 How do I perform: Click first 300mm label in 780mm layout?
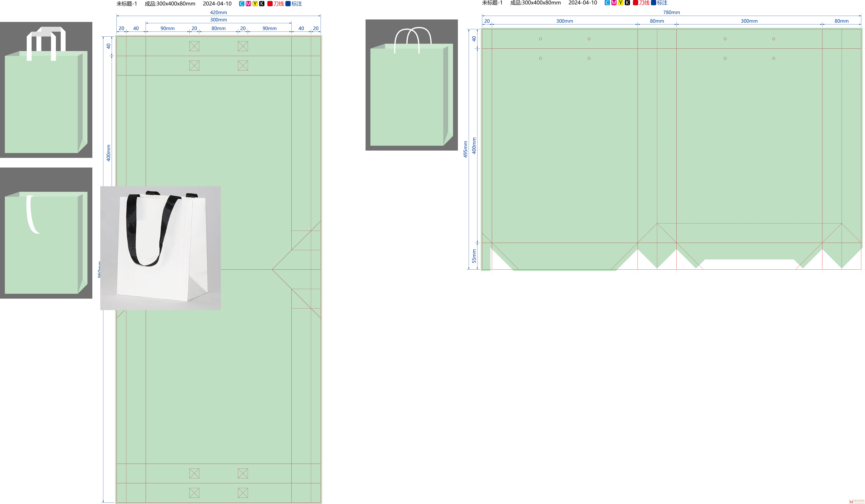pyautogui.click(x=565, y=21)
